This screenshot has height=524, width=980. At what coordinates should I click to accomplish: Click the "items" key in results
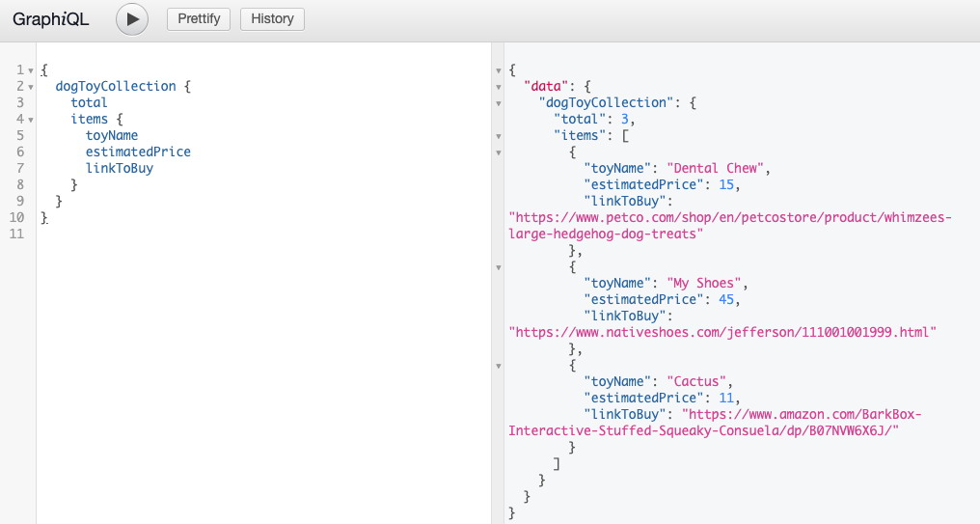tap(580, 135)
